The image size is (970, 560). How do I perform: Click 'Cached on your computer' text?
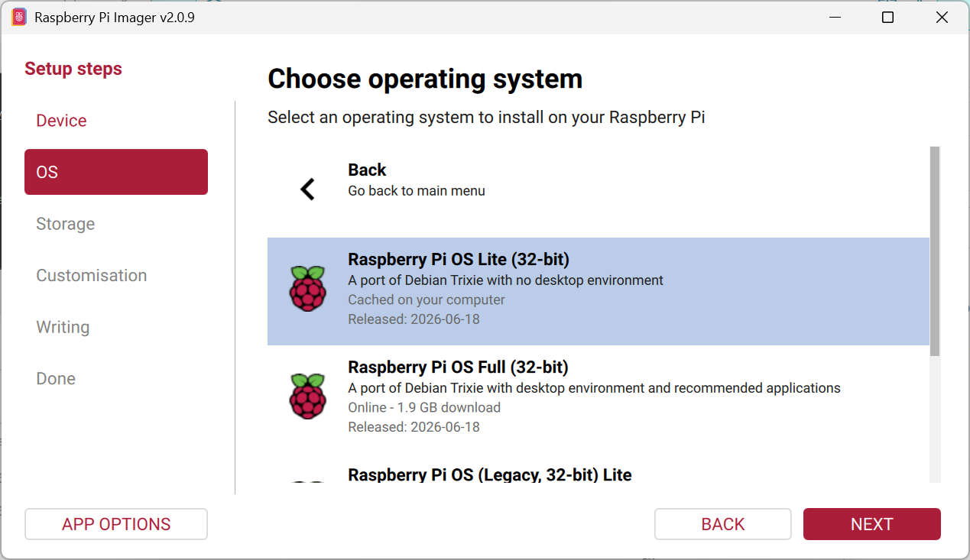(427, 299)
